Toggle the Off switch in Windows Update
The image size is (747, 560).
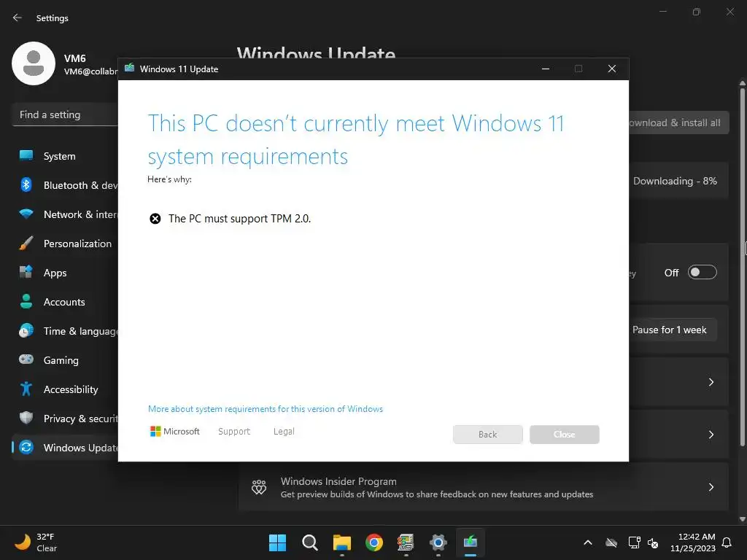[703, 273]
